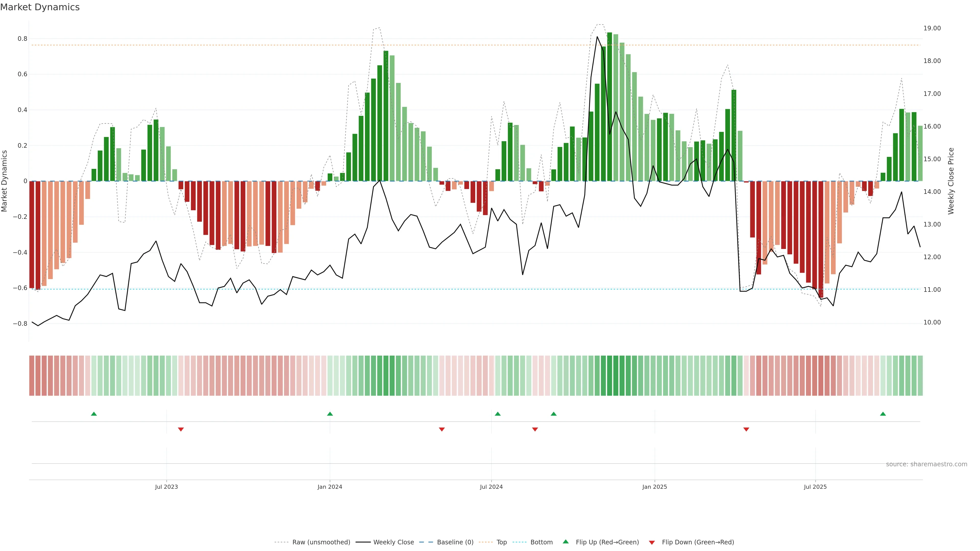Click the Flip Down legend label

pos(698,542)
